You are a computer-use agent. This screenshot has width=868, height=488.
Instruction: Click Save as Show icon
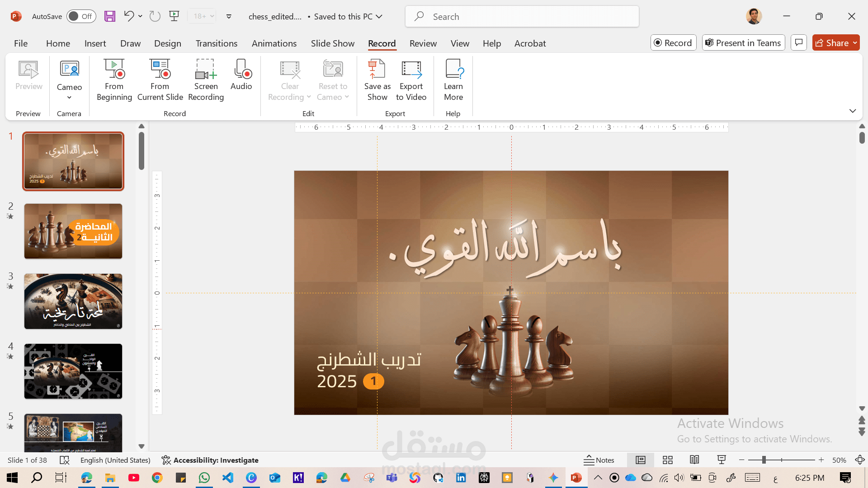click(x=377, y=70)
